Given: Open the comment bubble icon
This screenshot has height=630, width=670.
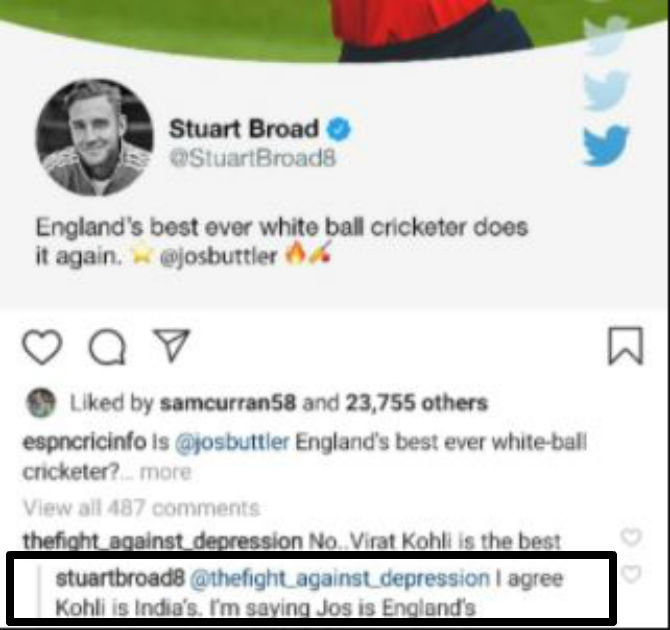Looking at the screenshot, I should pyautogui.click(x=107, y=347).
